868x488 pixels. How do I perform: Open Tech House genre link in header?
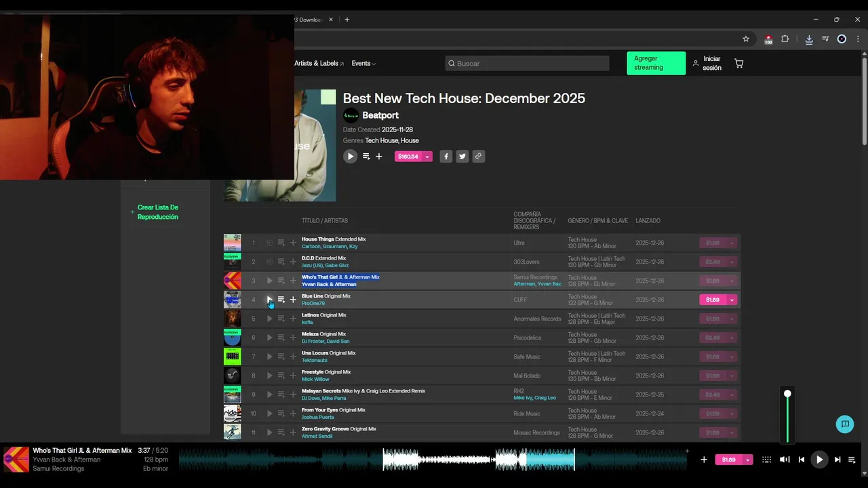[381, 140]
